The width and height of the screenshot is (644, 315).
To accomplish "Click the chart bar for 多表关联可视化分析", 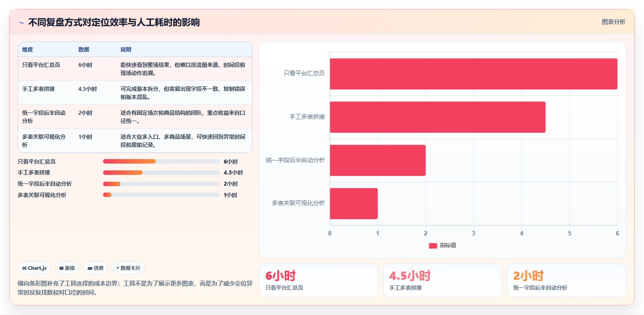I will click(354, 203).
